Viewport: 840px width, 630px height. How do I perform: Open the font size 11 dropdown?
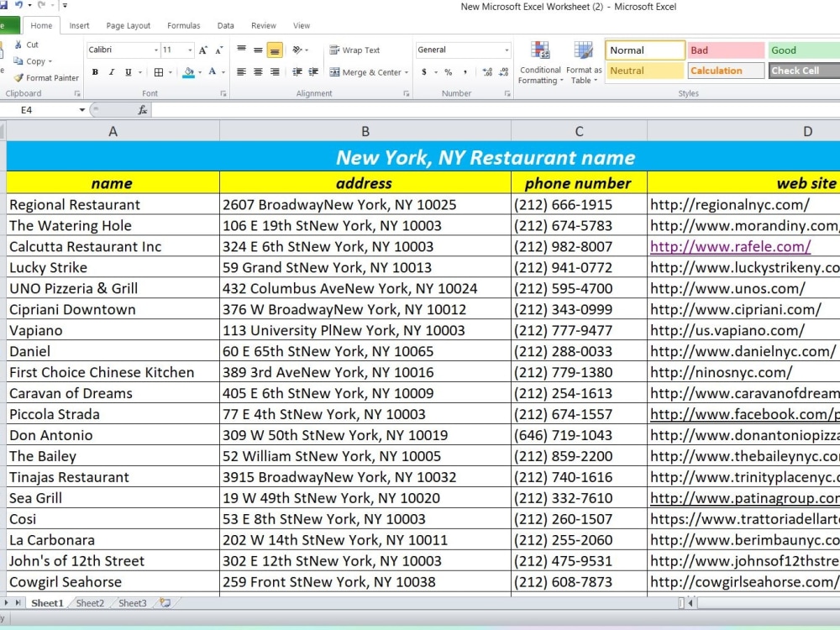(x=190, y=50)
